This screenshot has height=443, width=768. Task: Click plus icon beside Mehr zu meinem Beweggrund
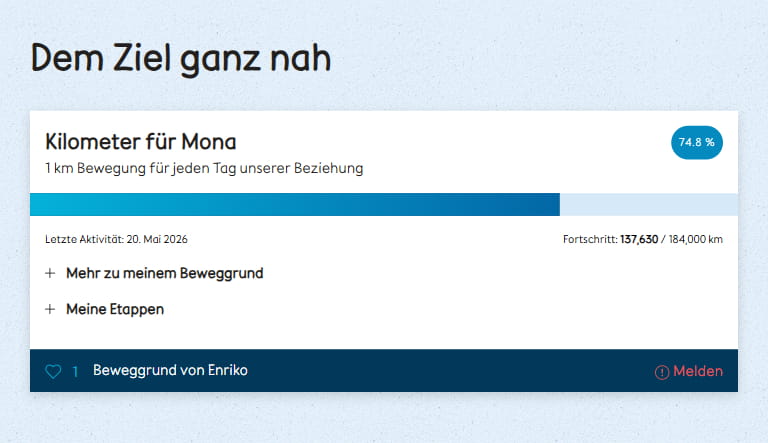(50, 273)
